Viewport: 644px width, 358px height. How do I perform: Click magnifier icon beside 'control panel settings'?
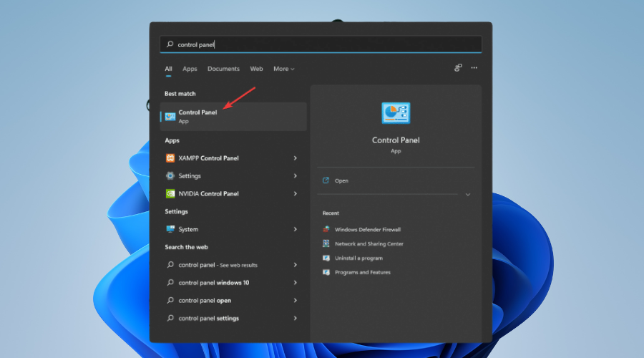[170, 318]
